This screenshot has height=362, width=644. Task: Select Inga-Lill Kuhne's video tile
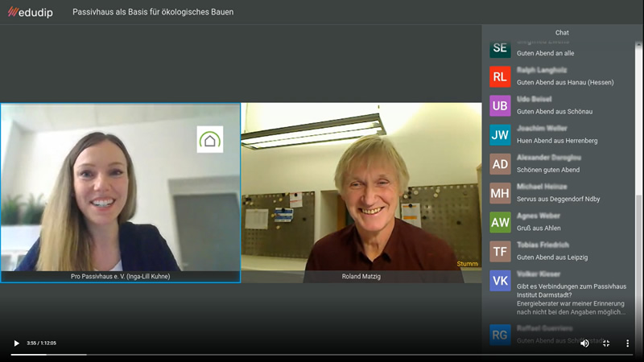coord(120,192)
